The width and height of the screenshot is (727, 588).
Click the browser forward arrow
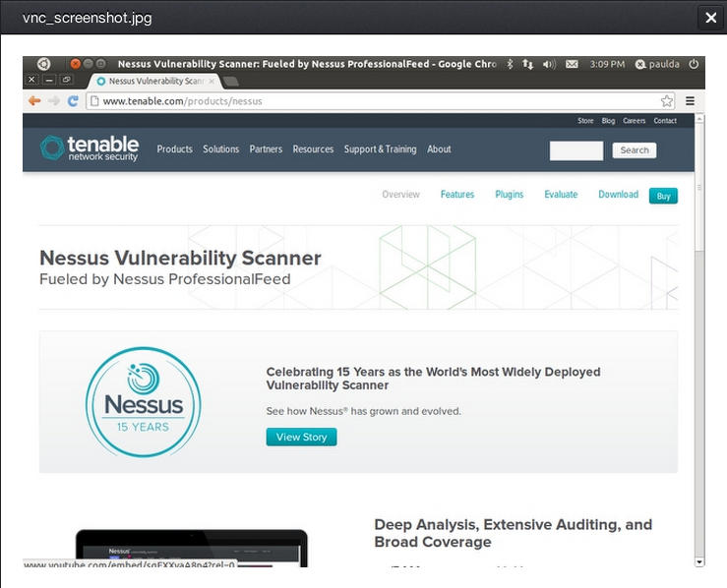(54, 100)
